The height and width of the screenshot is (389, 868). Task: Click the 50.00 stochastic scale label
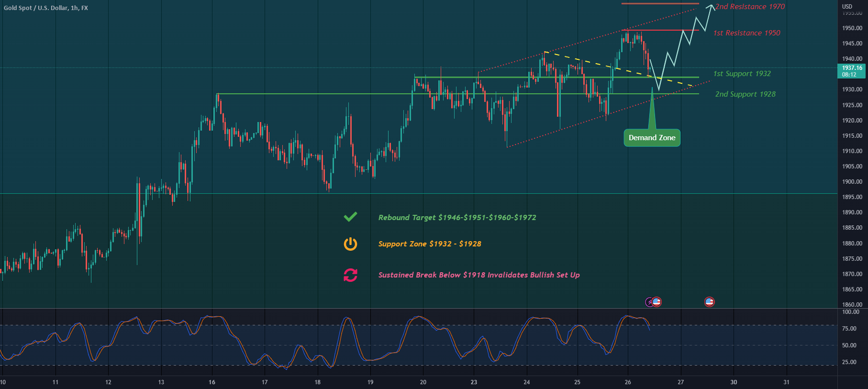849,345
